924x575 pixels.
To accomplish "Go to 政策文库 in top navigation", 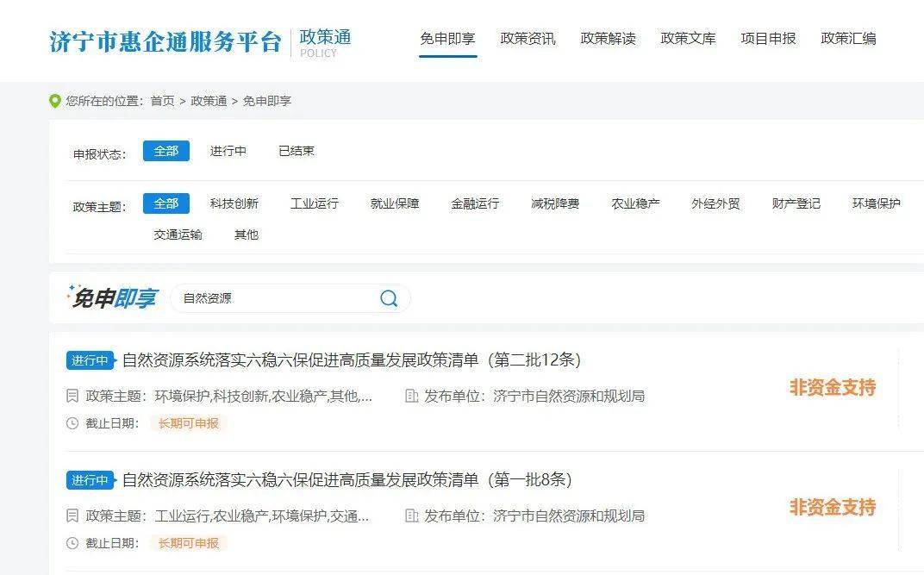I will coord(688,39).
